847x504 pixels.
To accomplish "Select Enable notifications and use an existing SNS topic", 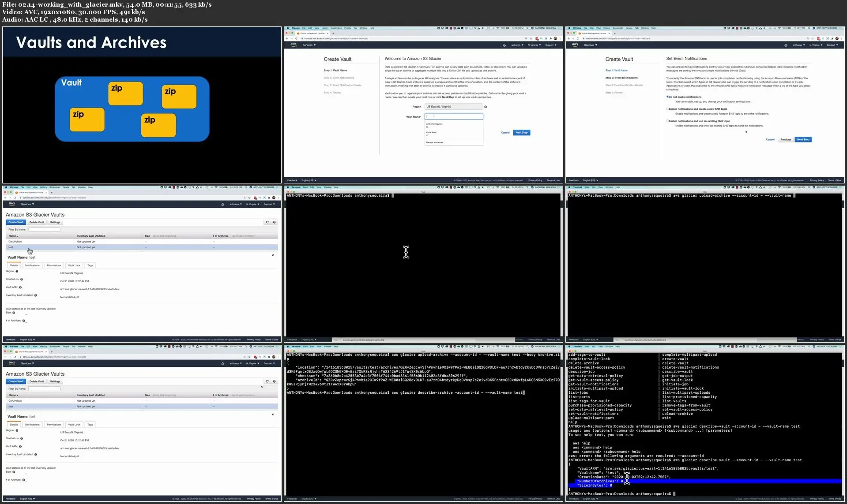I will click(x=667, y=121).
